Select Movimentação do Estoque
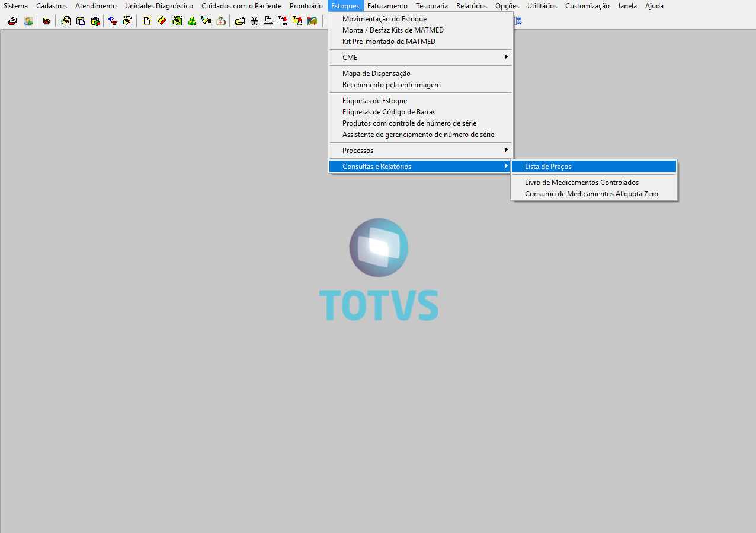Viewport: 756px width, 533px height. point(421,19)
